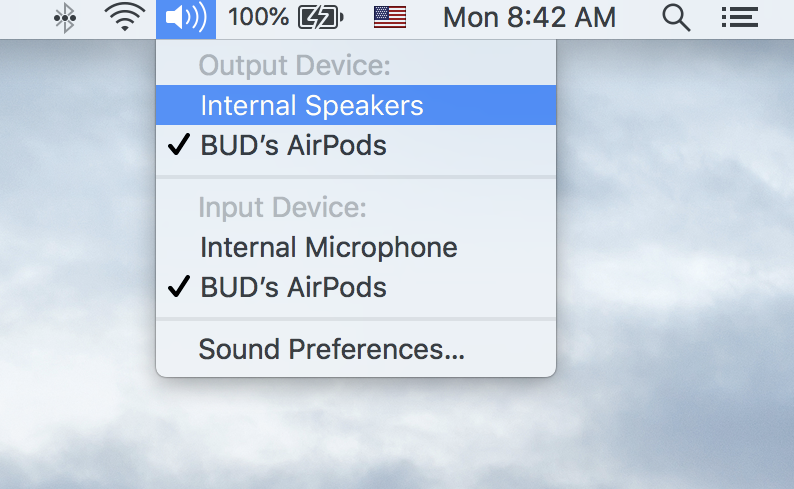
Task: Click the 100% battery percentage text
Action: coord(258,17)
